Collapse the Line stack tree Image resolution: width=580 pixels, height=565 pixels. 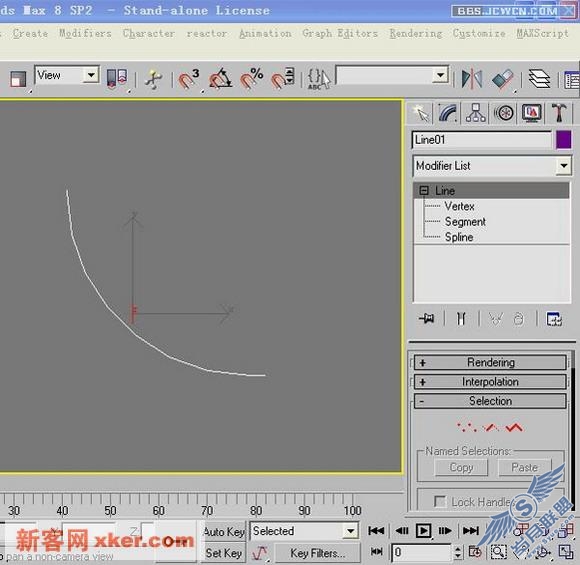point(424,191)
